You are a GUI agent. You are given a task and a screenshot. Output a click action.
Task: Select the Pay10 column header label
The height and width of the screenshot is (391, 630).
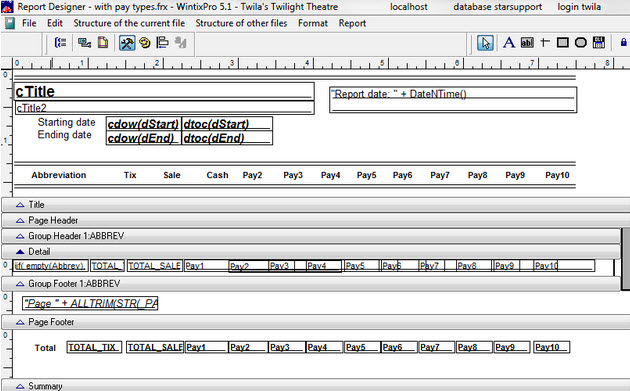click(557, 175)
